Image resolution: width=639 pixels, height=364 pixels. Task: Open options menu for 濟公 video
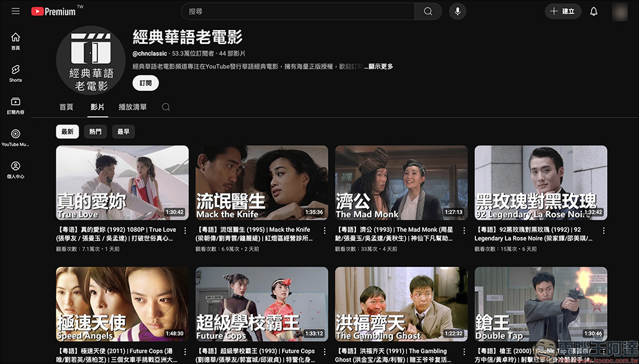coord(464,231)
